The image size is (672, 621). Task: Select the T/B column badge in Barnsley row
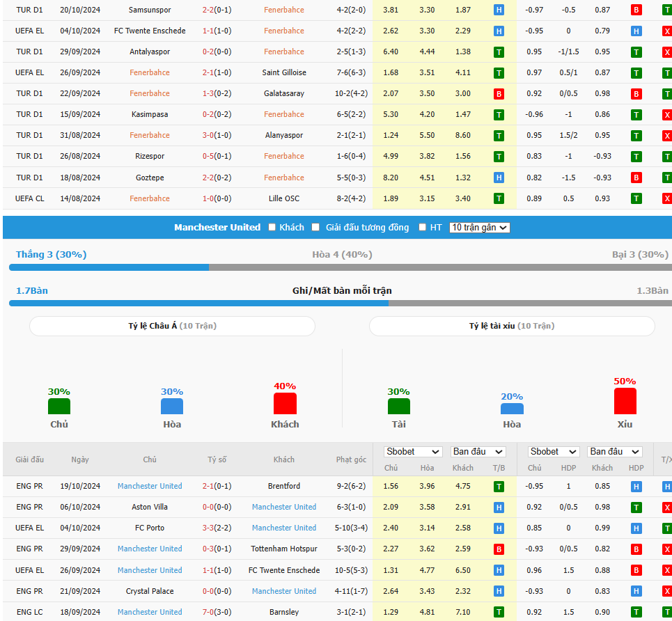click(x=499, y=612)
